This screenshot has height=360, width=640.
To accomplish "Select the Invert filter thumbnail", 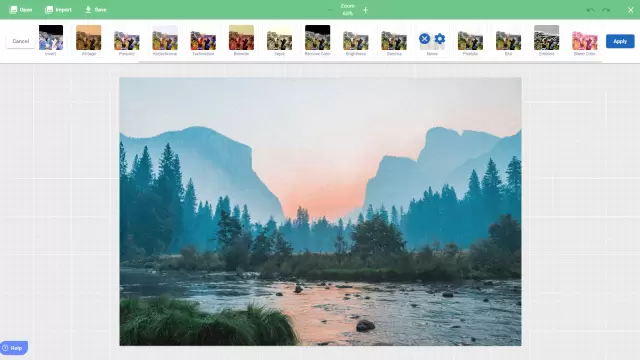I will (51, 38).
